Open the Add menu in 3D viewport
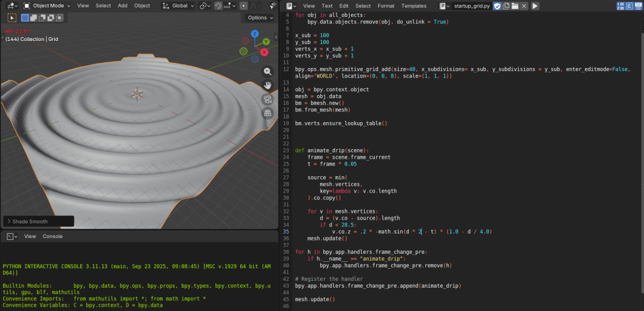 tap(122, 6)
